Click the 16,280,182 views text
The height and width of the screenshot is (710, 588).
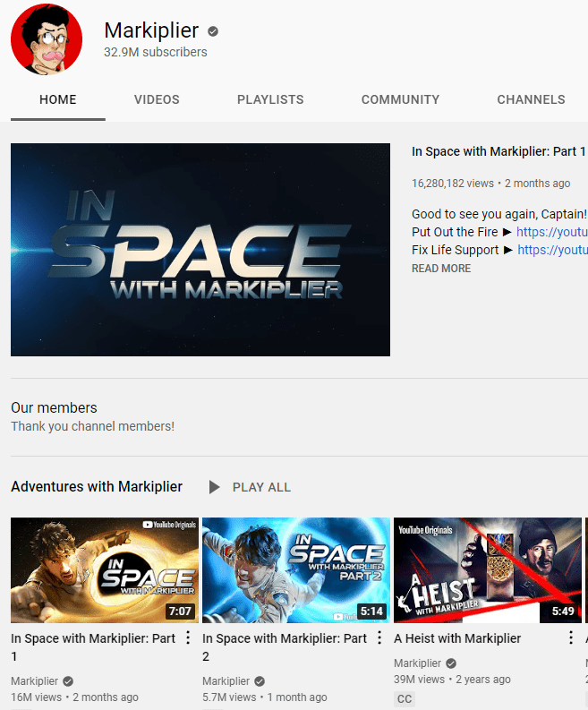pos(453,184)
